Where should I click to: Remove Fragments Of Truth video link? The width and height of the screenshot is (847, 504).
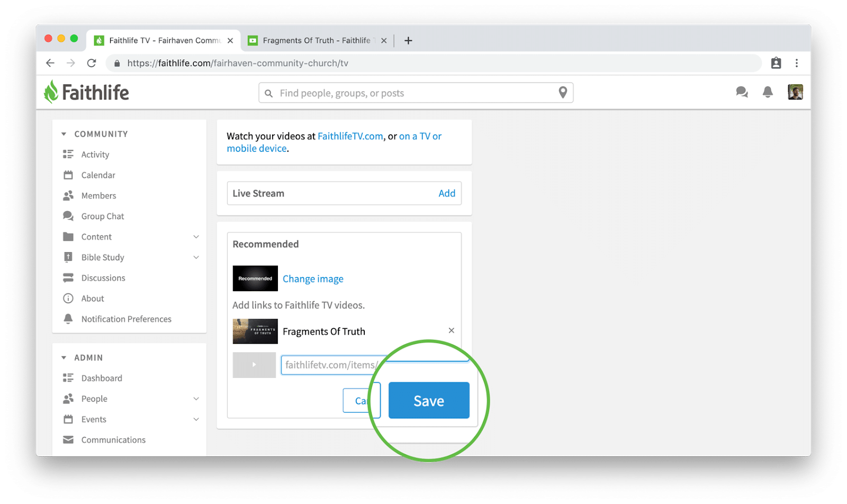(452, 330)
